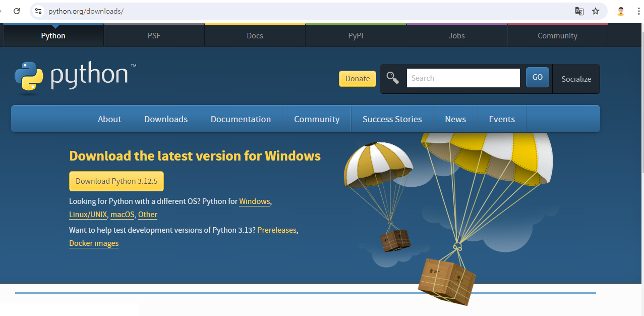This screenshot has height=316, width=644.
Task: Focus the Search input field
Action: point(463,78)
